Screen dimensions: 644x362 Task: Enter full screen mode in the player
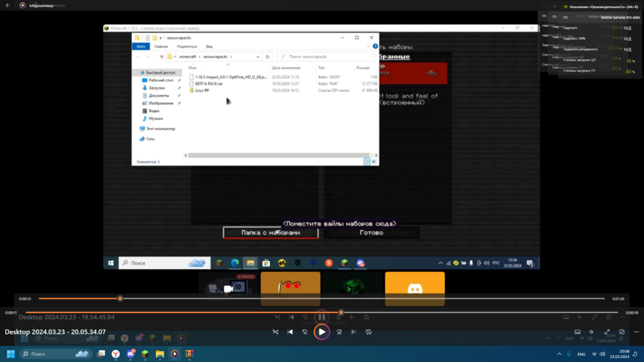[607, 332]
